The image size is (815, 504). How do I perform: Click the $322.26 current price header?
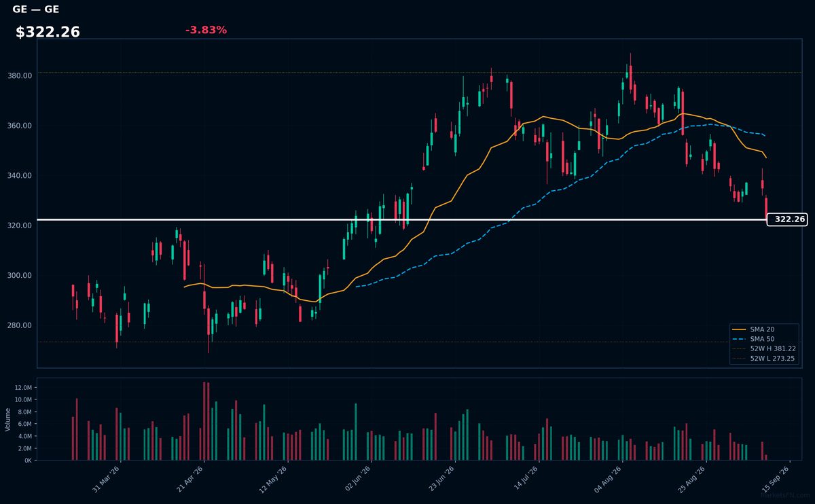[x=48, y=32]
